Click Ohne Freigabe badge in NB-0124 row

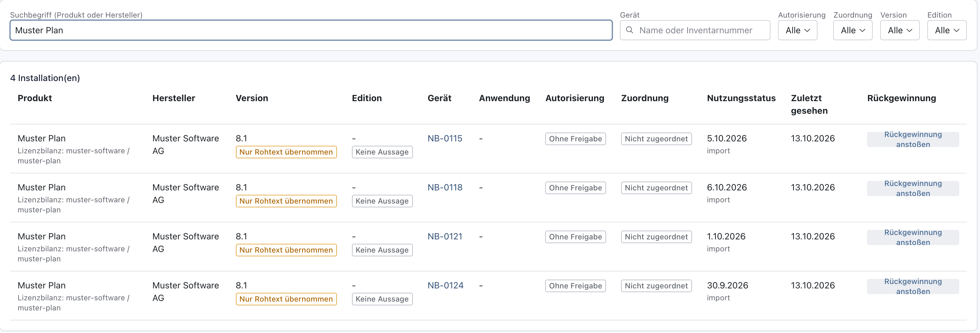(x=575, y=286)
